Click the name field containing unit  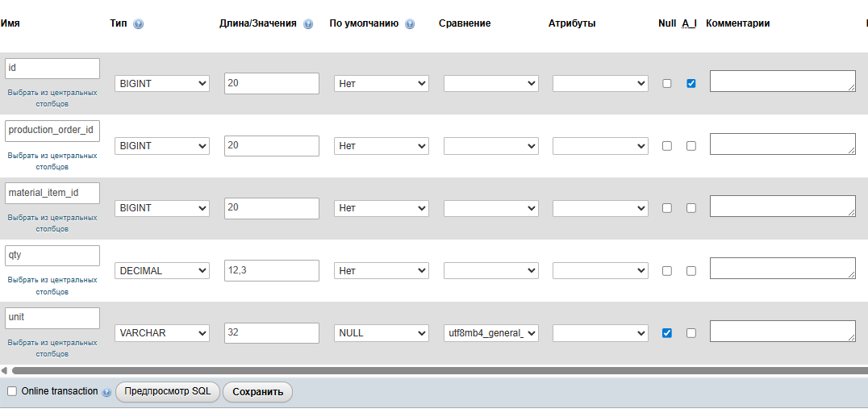[52, 318]
